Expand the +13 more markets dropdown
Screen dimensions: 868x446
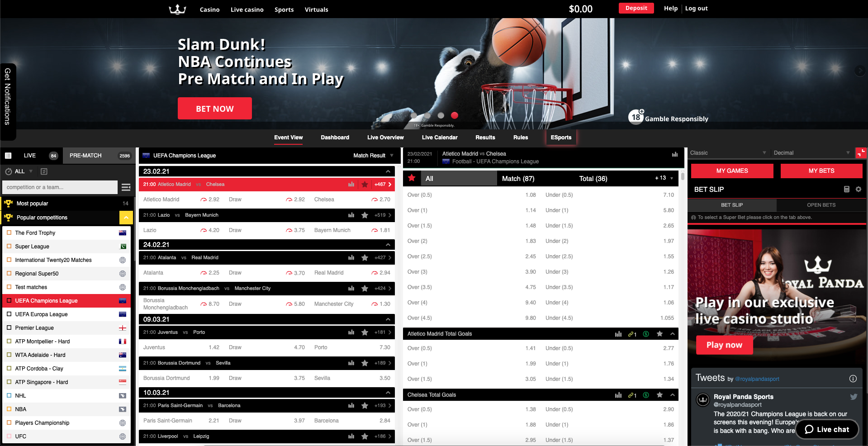664,178
